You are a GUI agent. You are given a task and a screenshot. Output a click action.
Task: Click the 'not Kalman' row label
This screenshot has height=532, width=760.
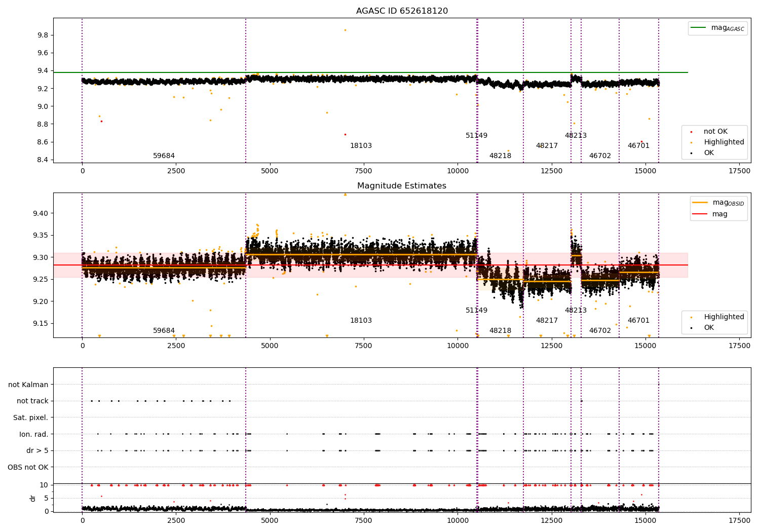click(x=28, y=385)
